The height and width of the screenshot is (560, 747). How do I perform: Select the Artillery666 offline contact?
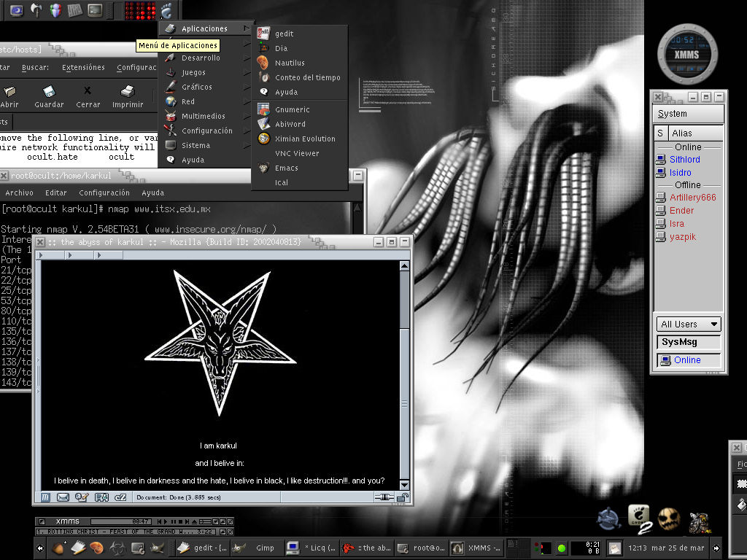693,197
